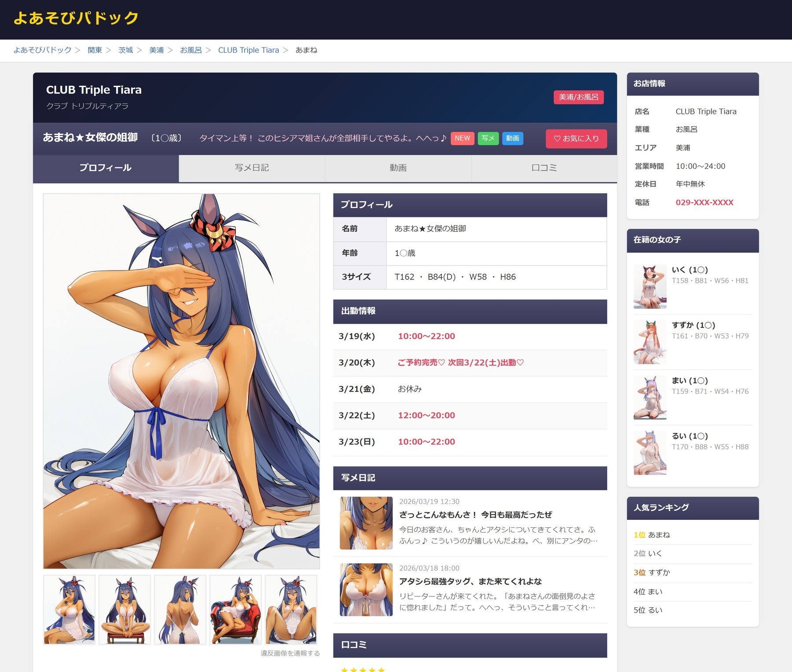Click the よあそびパドック site logo

pyautogui.click(x=76, y=18)
